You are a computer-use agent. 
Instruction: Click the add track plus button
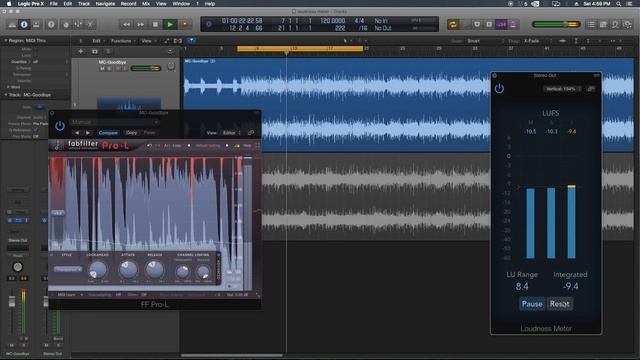[x=80, y=51]
